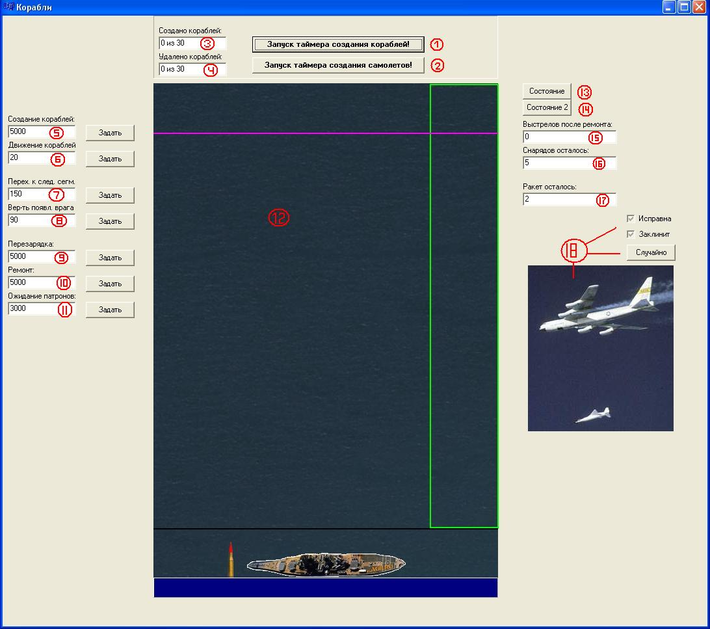This screenshot has width=710, height=629.
Task: Start the plane creation timer button
Action: coord(338,65)
